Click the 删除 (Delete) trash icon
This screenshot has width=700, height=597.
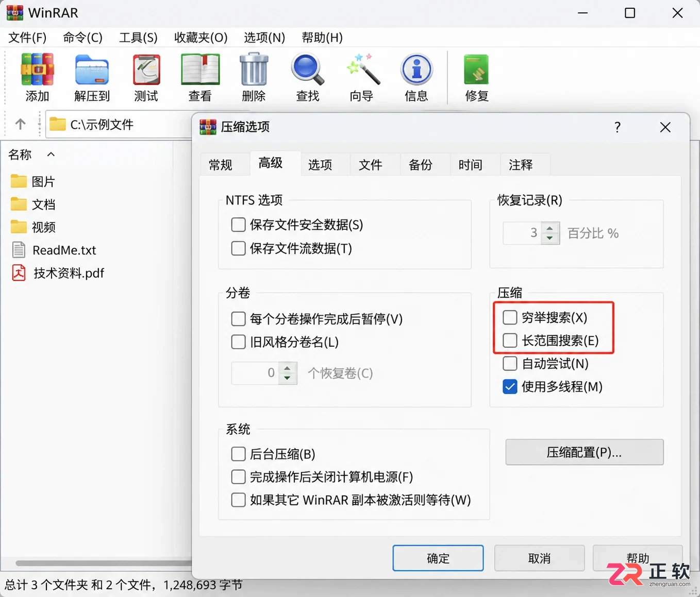254,69
